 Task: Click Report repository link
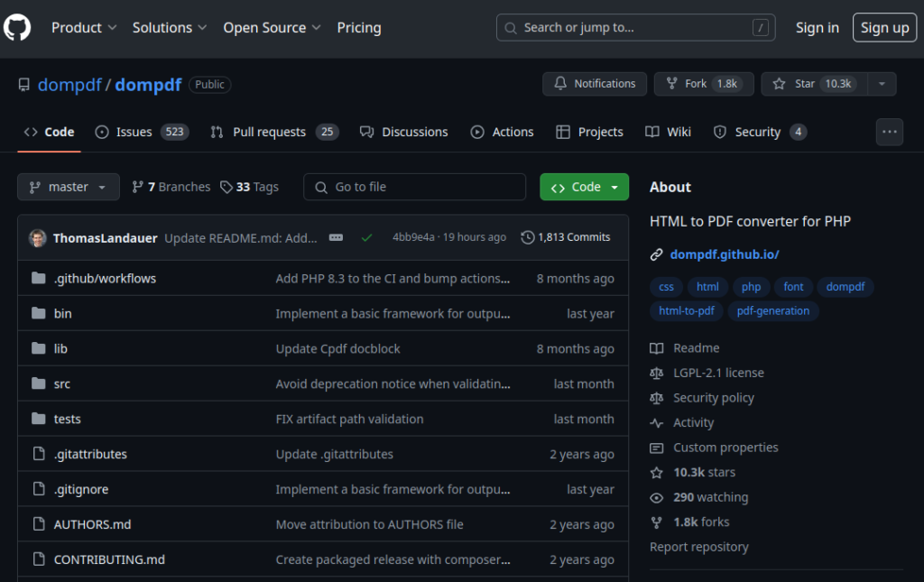699,547
